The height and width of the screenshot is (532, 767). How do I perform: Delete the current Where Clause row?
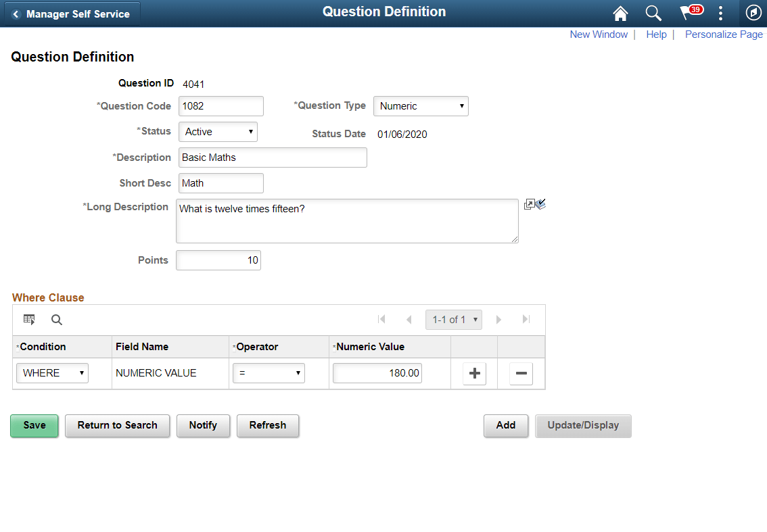click(521, 373)
